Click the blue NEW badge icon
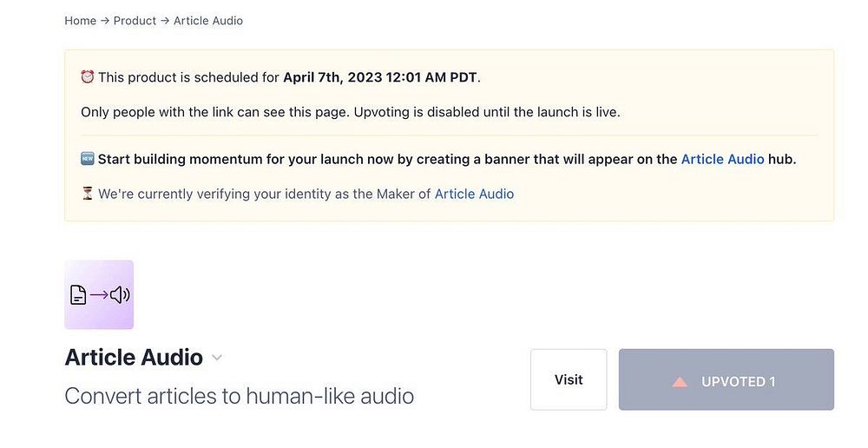 [87, 159]
